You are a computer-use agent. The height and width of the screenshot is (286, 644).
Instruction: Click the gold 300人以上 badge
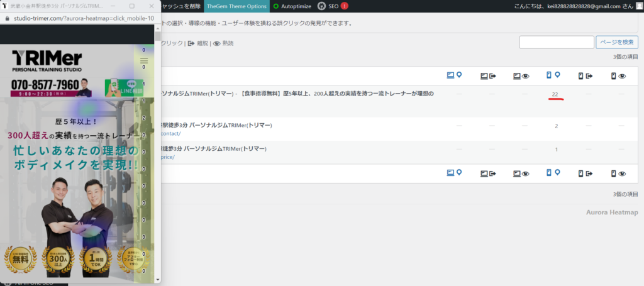[x=58, y=261]
